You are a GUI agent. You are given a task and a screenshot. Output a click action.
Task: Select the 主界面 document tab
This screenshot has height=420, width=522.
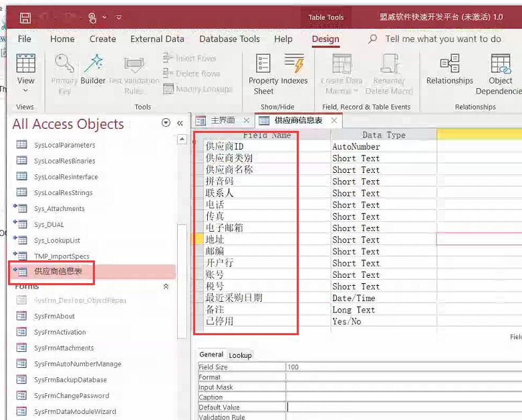click(x=222, y=120)
